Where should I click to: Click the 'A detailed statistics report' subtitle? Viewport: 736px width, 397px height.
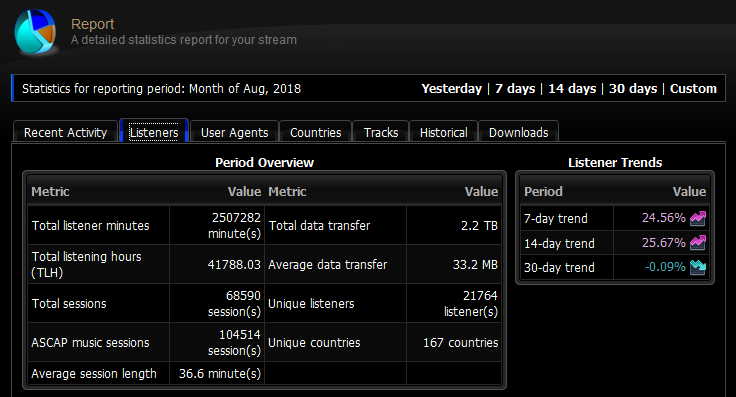point(184,40)
